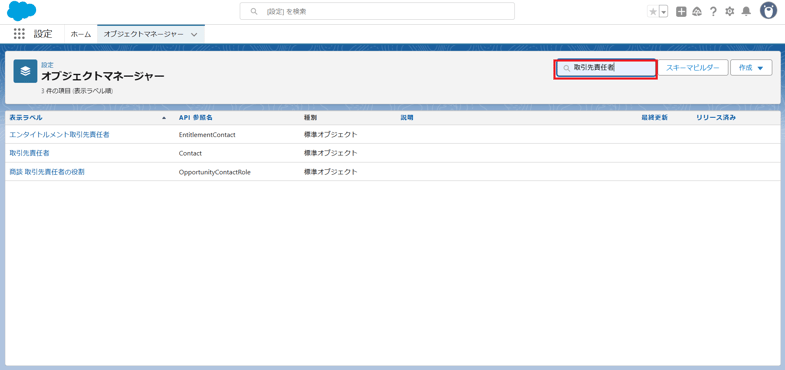Sort by the API 参照名 column header
The width and height of the screenshot is (785, 370).
(196, 118)
